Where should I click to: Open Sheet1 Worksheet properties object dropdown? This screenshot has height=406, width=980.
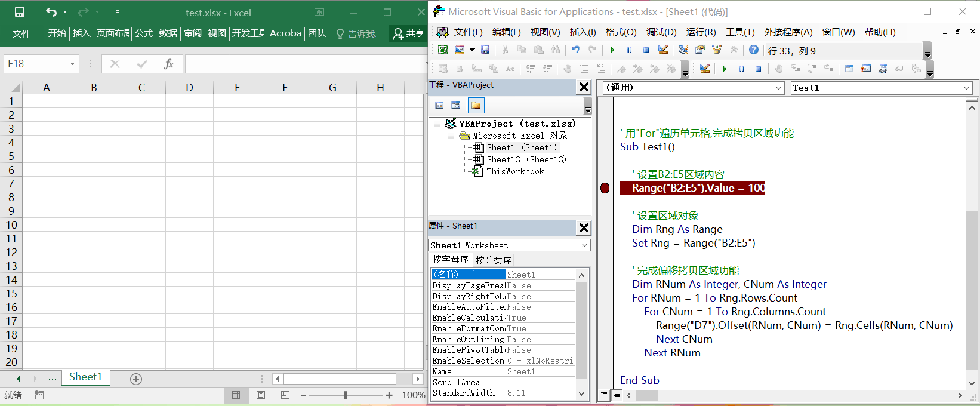584,245
